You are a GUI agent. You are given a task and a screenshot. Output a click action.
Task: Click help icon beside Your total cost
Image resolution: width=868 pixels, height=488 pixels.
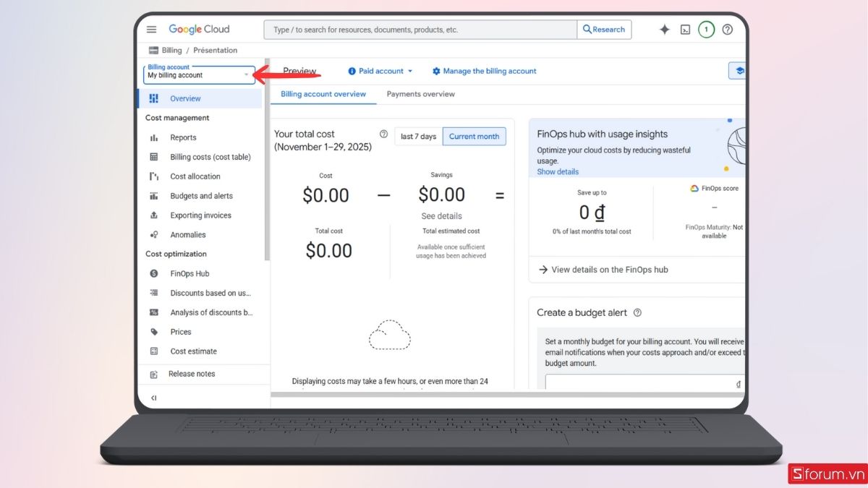click(383, 134)
